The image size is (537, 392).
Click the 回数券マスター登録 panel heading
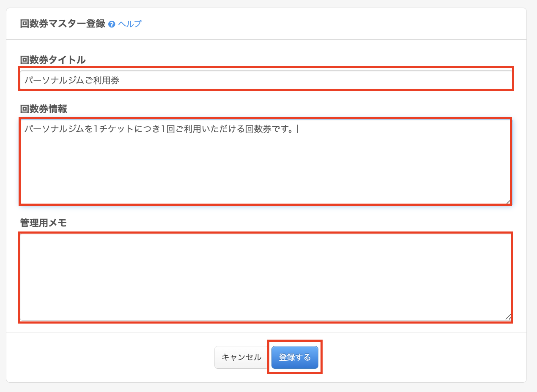(x=62, y=24)
